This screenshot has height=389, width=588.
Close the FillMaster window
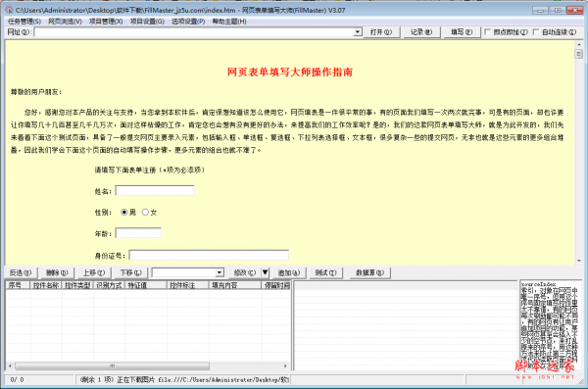575,10
